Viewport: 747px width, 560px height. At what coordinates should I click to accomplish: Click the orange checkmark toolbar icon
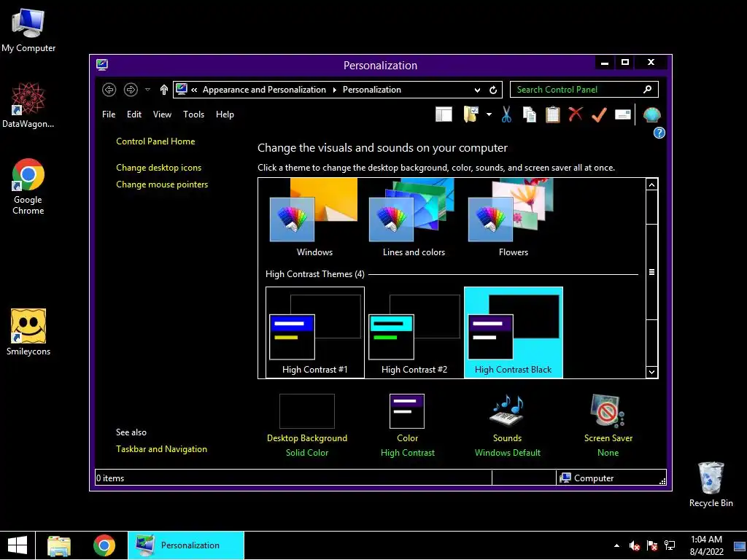(x=599, y=114)
